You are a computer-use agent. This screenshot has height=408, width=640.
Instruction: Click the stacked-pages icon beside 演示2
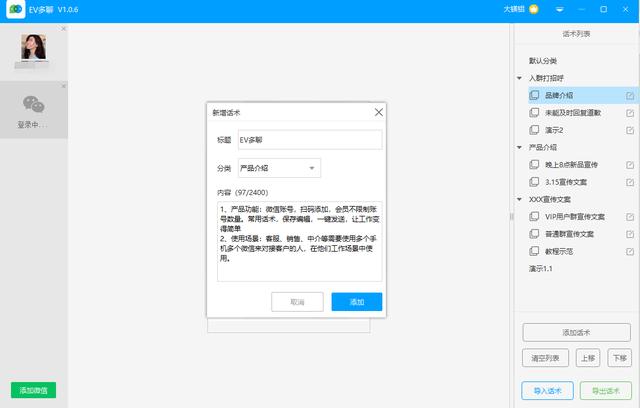tap(534, 130)
